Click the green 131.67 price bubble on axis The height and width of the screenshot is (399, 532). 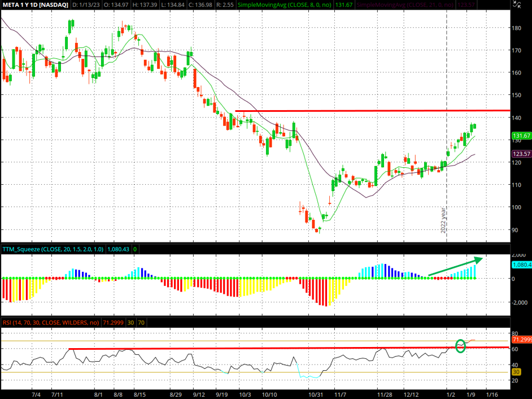[521, 136]
